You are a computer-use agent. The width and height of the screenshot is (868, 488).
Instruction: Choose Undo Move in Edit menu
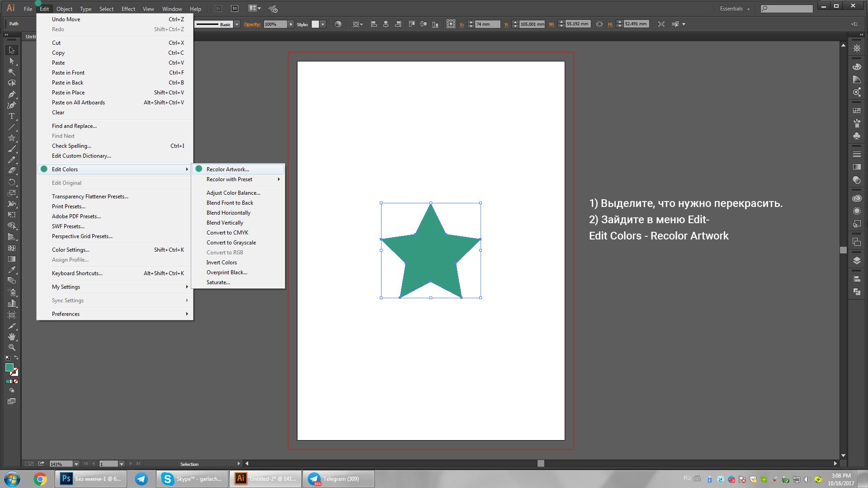pos(115,19)
